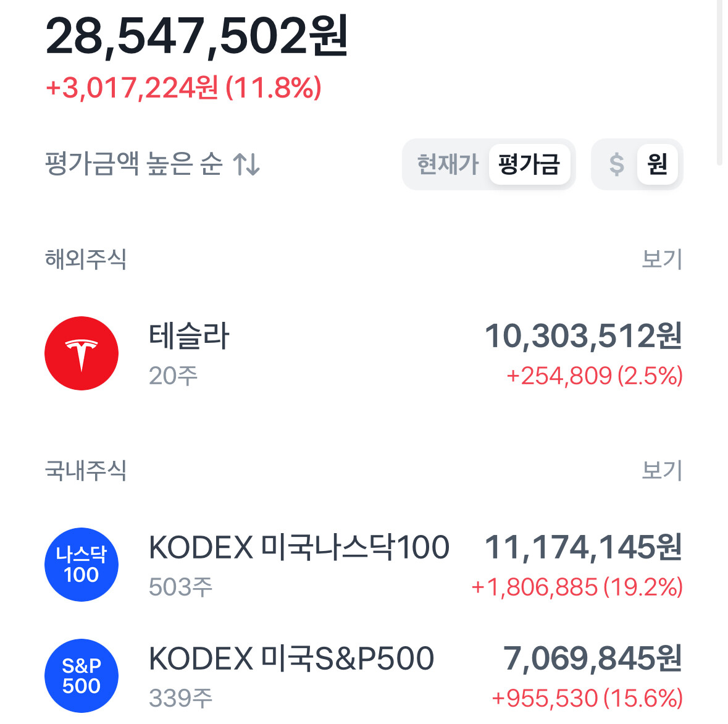The height and width of the screenshot is (724, 728).
Task: Open the 평가금액 높은 순 sort selector
Action: 153,164
